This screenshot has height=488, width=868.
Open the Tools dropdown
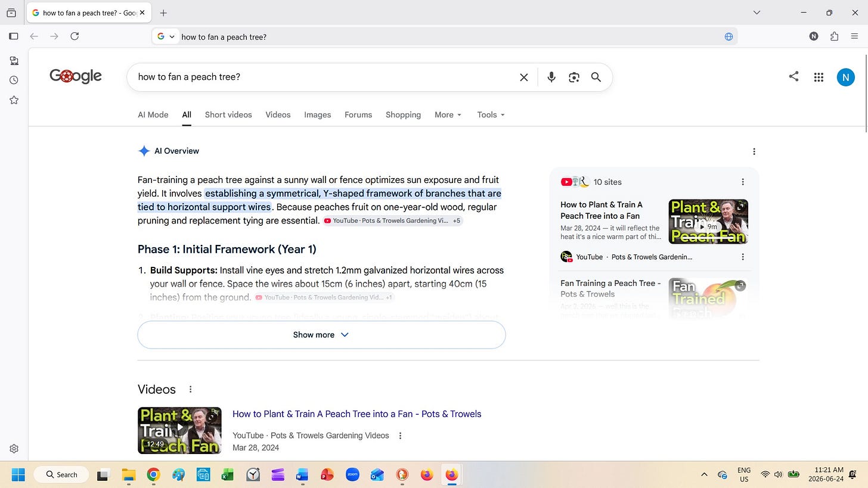pos(491,115)
